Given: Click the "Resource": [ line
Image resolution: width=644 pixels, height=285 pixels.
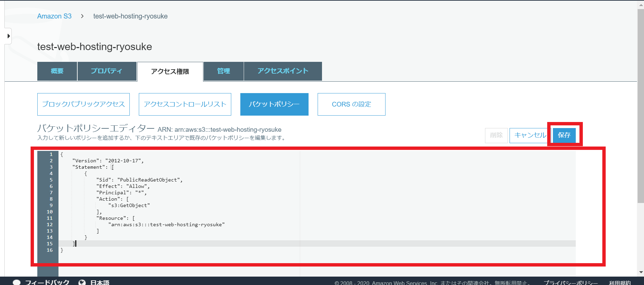Looking at the screenshot, I should [x=116, y=218].
